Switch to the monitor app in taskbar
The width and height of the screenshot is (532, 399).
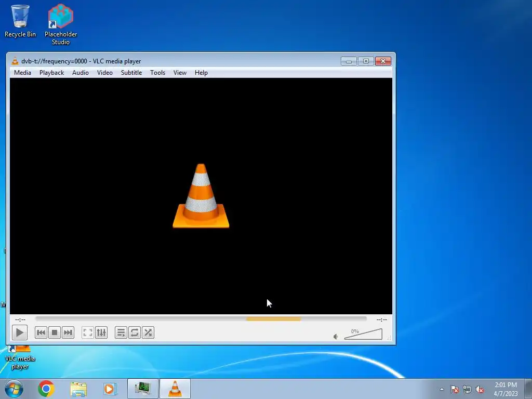point(142,389)
